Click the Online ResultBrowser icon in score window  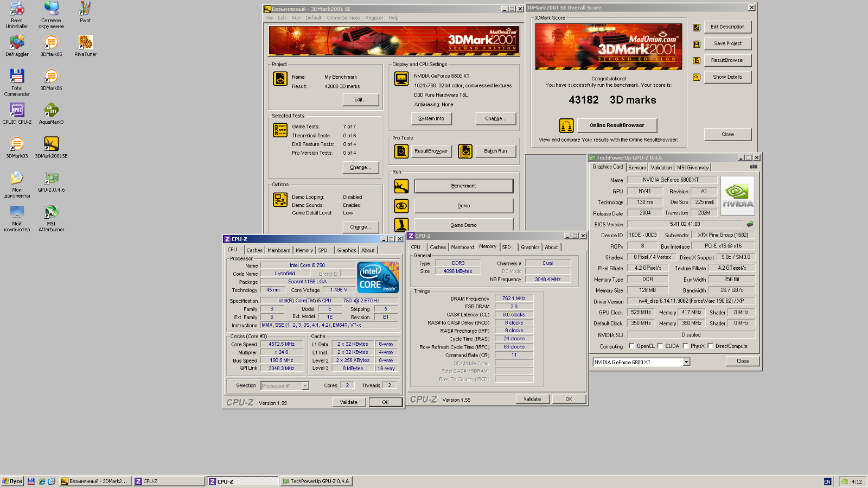[x=566, y=125]
